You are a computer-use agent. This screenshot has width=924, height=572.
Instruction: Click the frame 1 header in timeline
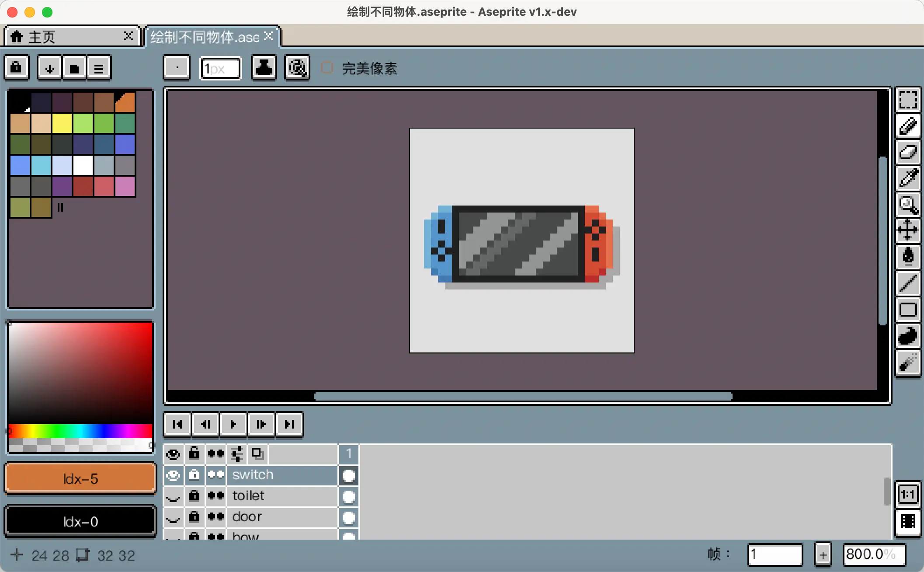349,454
